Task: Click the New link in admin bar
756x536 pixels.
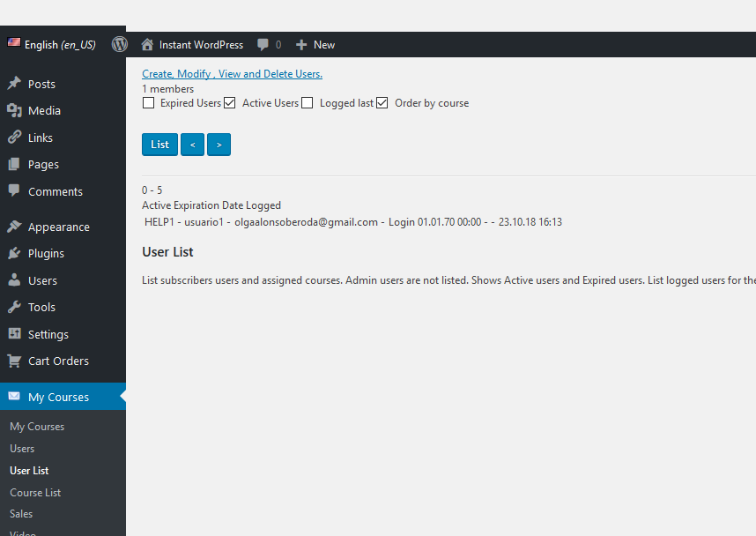Action: tap(324, 45)
